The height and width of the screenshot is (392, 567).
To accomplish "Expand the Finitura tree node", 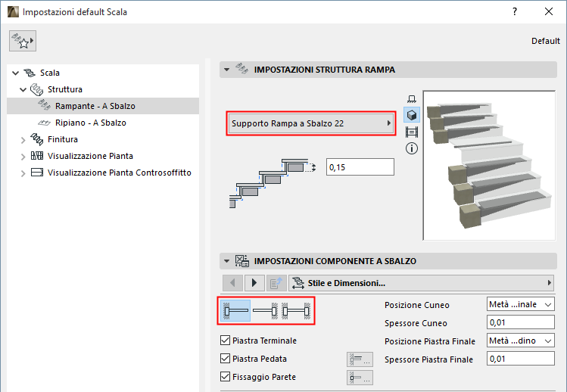I will (x=23, y=140).
